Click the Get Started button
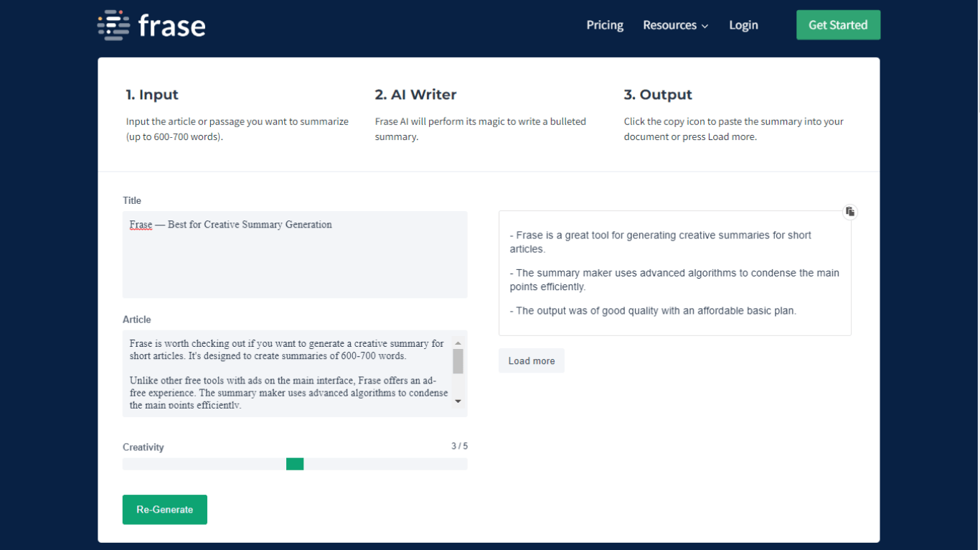 838,25
